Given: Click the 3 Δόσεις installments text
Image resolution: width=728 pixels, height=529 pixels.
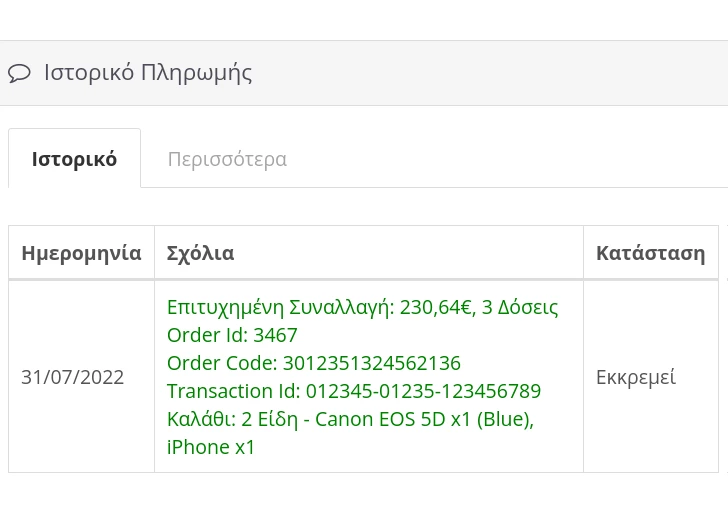Looking at the screenshot, I should pyautogui.click(x=520, y=307).
